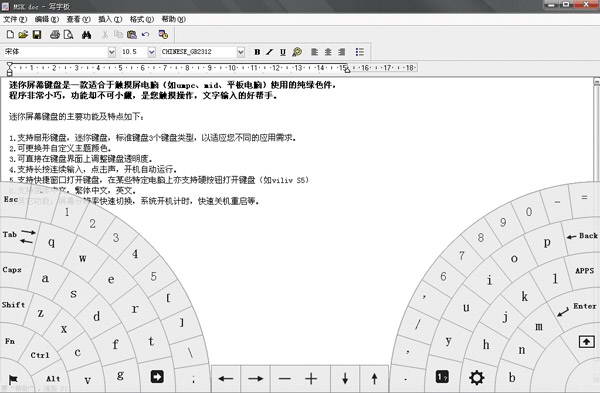This screenshot has width=600, height=393.
Task: Click the boxed arrow key near g
Action: pyautogui.click(x=157, y=377)
